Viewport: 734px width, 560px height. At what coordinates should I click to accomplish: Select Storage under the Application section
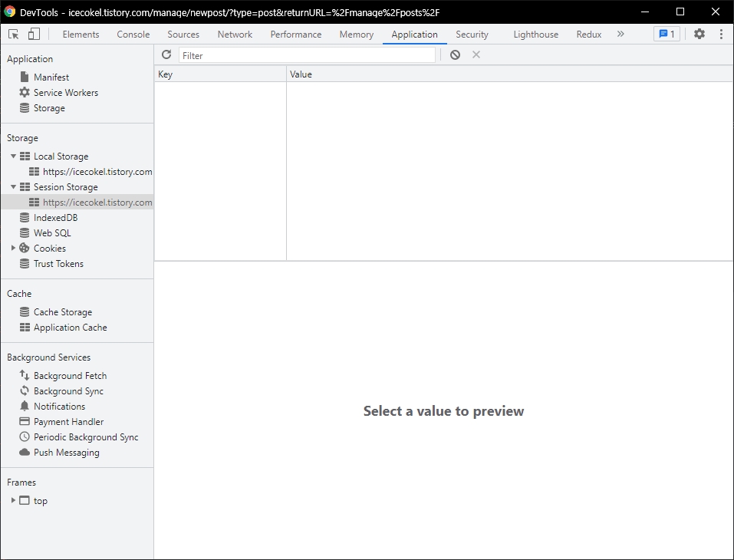pos(49,108)
